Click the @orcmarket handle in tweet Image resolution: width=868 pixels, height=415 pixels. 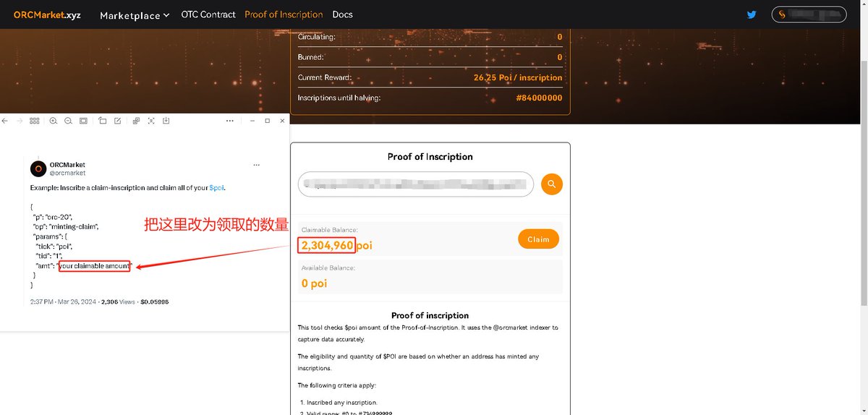[67, 174]
